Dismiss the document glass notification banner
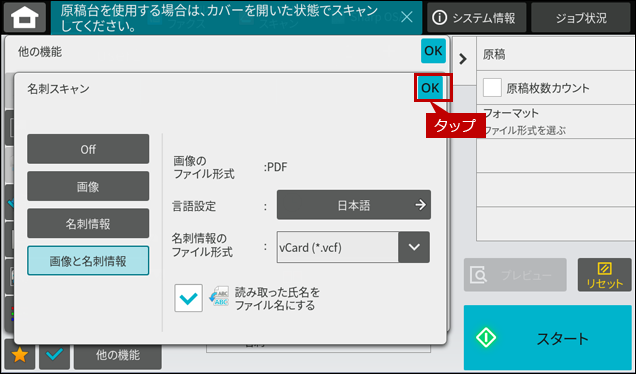This screenshot has width=636, height=374. pyautogui.click(x=406, y=17)
